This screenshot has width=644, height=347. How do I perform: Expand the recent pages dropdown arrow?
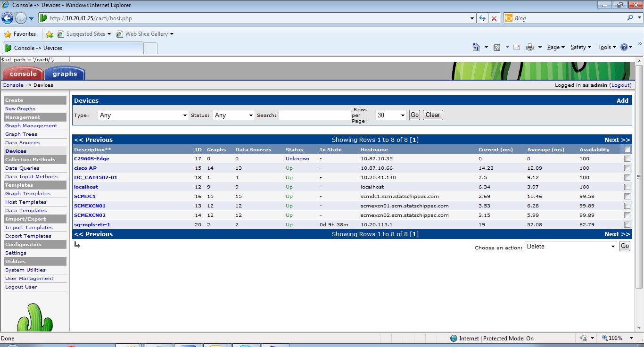(31, 18)
